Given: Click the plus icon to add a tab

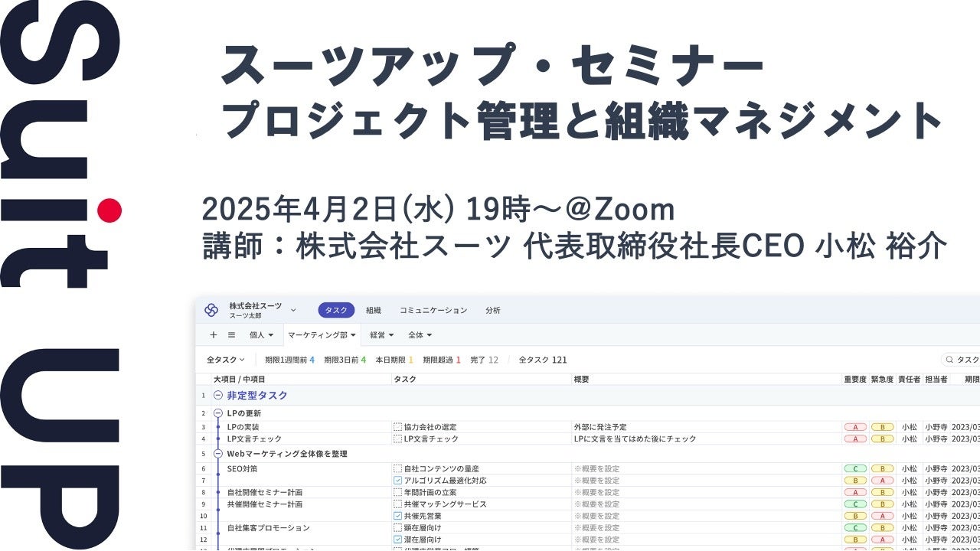Looking at the screenshot, I should pyautogui.click(x=213, y=334).
